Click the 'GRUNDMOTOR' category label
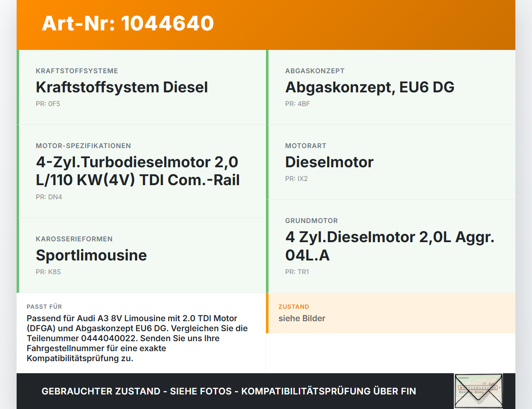532x409 pixels. [311, 221]
